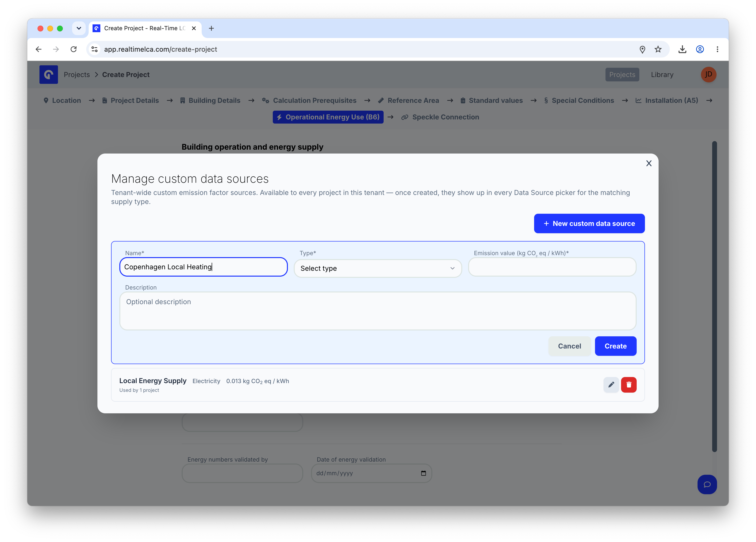Click the Date of energy validation field
Screen dimensions: 756x542
pyautogui.click(x=371, y=473)
